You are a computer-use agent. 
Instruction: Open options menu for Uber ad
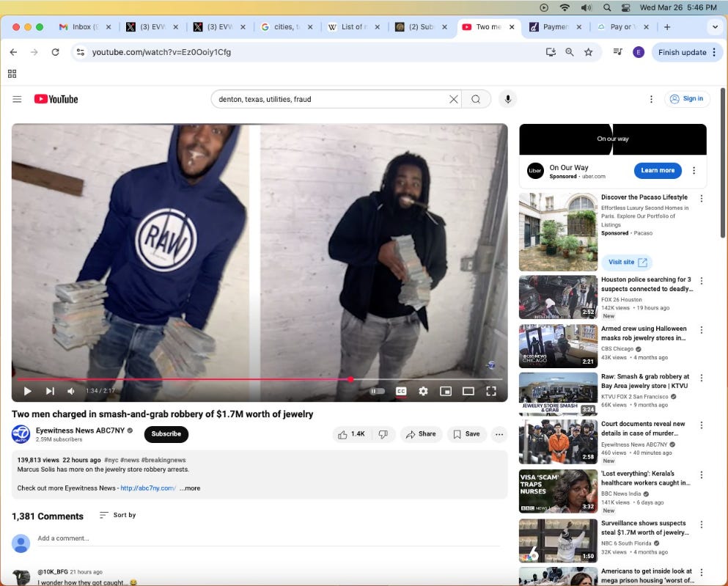pos(694,170)
